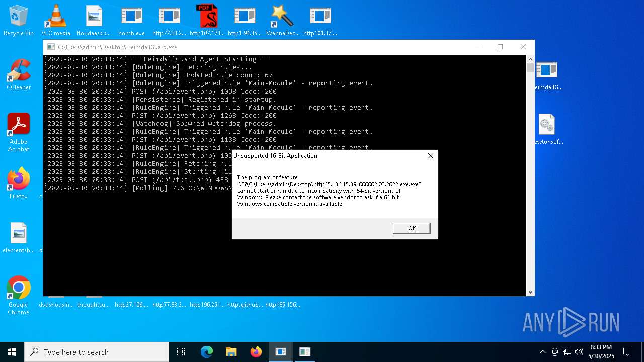Click the 'Spawned watchdog process' console line

160,124
